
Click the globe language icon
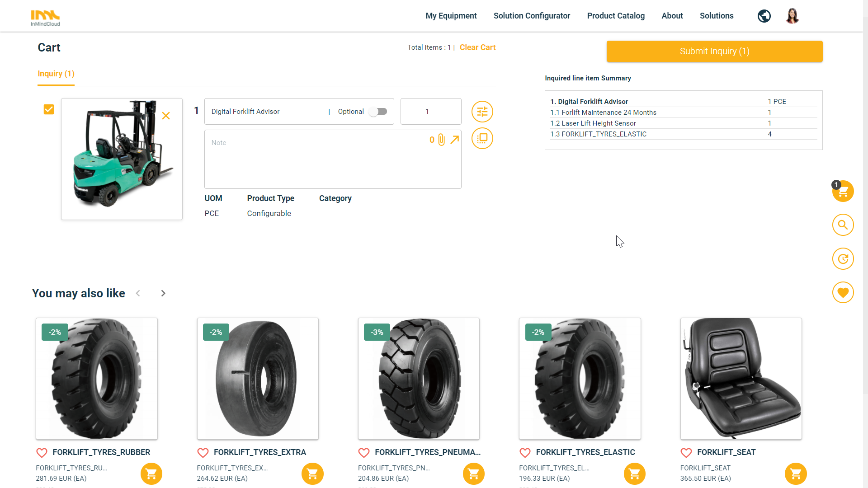coord(764,16)
